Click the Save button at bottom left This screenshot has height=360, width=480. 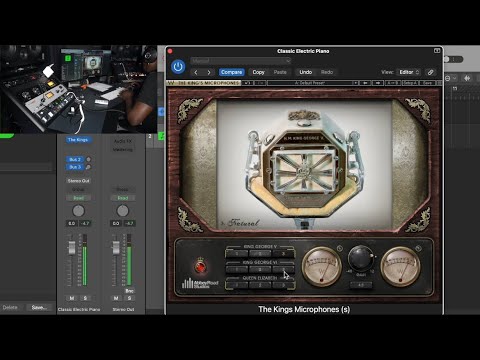tap(39, 307)
